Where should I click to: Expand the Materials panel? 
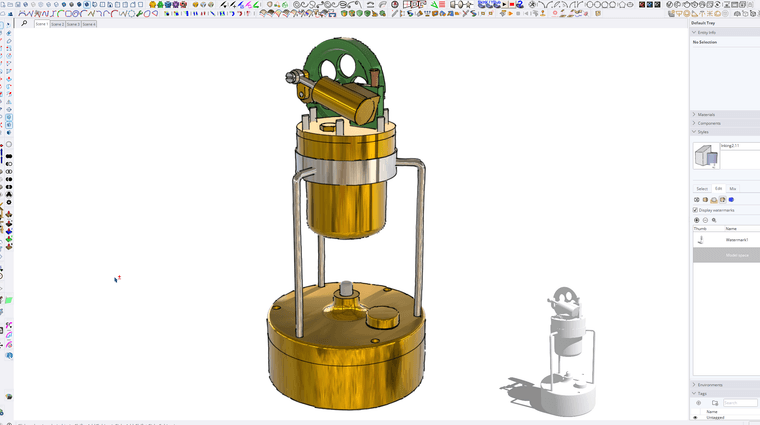694,115
